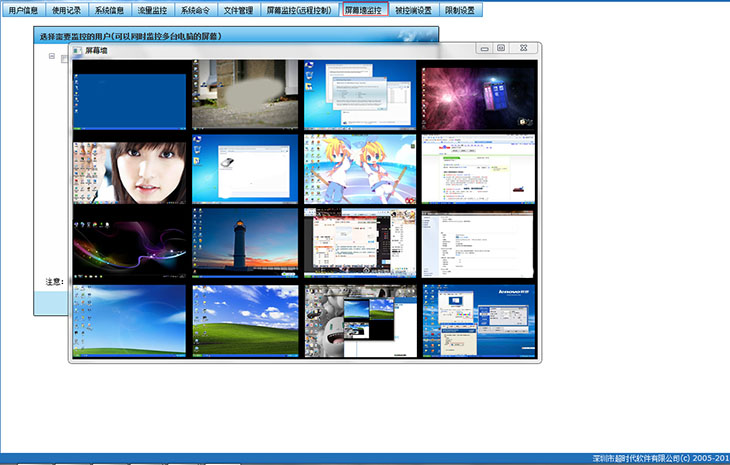Viewport: 730px width, 465px height.
Task: Open the white system properties screen thumbnail
Action: [x=479, y=243]
